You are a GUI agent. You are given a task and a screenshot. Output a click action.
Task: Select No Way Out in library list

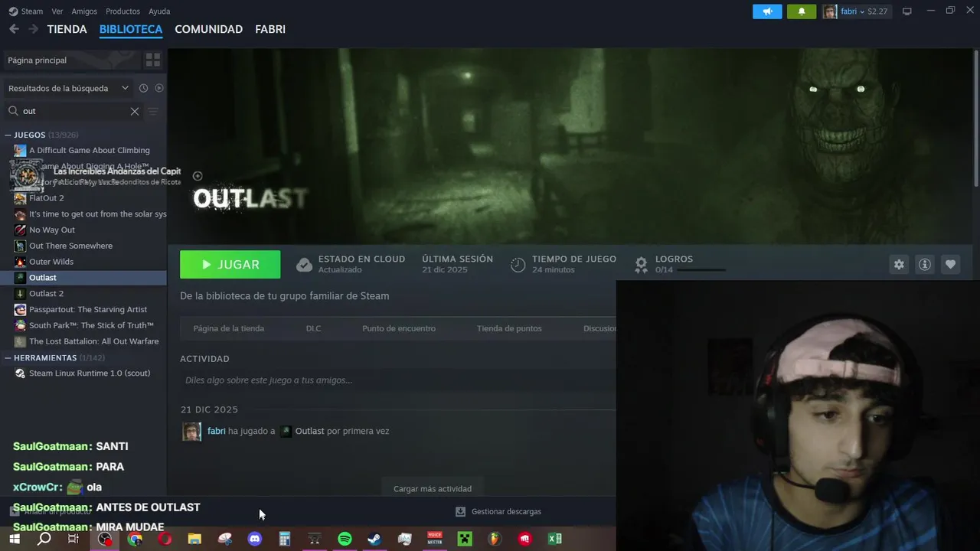point(83,230)
